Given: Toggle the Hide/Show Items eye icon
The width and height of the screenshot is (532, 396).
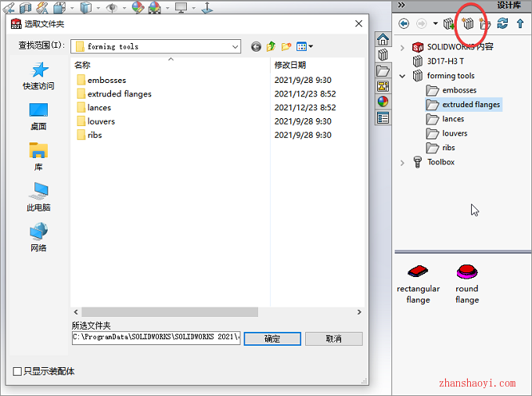Looking at the screenshot, I should coord(112,8).
